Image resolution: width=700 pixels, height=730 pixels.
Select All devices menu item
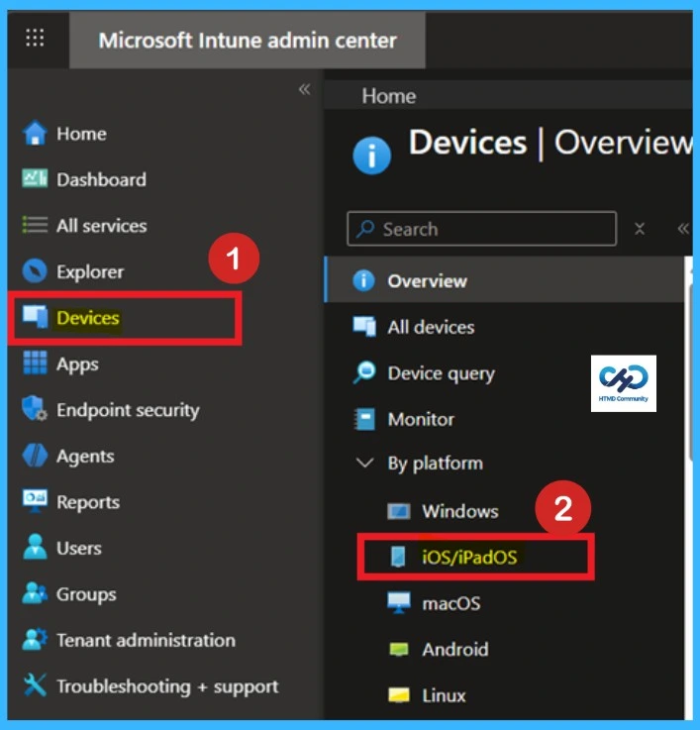[x=431, y=327]
